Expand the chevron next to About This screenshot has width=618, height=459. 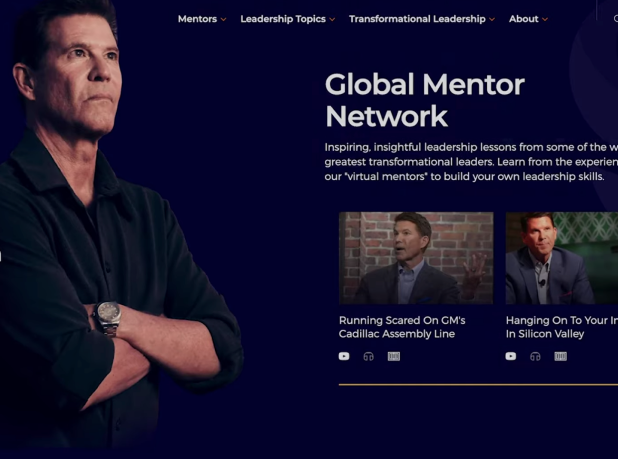click(545, 19)
